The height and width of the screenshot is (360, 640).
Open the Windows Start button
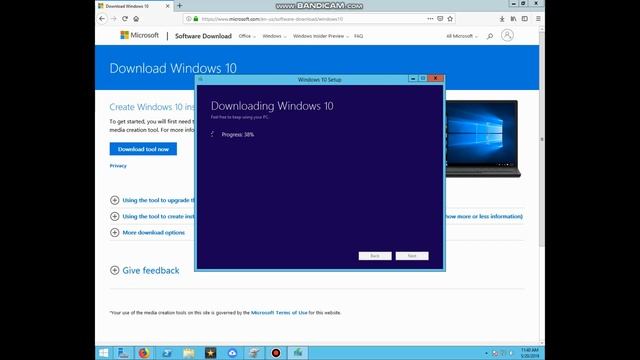point(104,353)
